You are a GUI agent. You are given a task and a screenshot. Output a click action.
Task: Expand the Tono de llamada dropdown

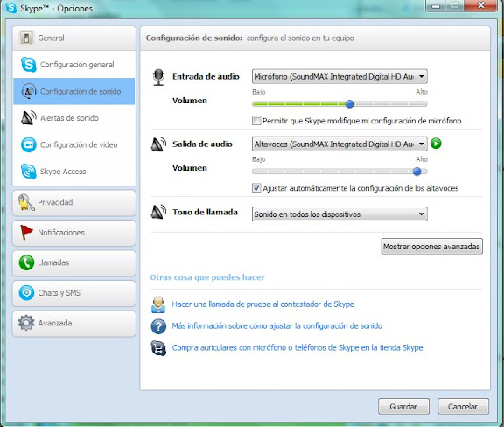[x=339, y=214]
